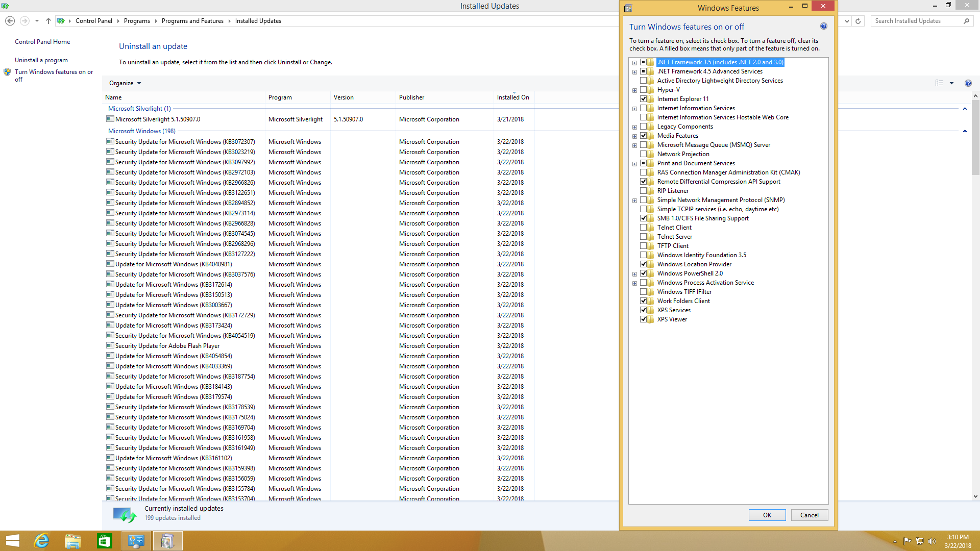Click the Windows Features title bar icon
Screen dimensions: 980x551
point(628,8)
